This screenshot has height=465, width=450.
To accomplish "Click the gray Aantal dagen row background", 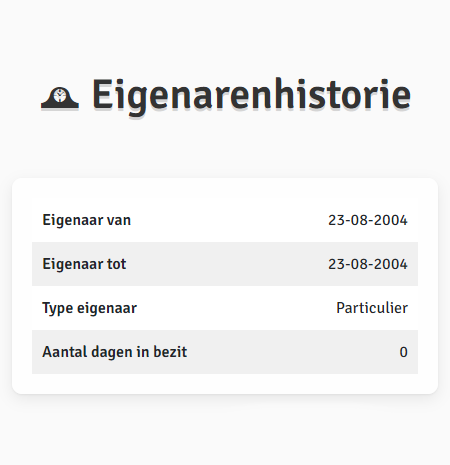I will [x=225, y=352].
